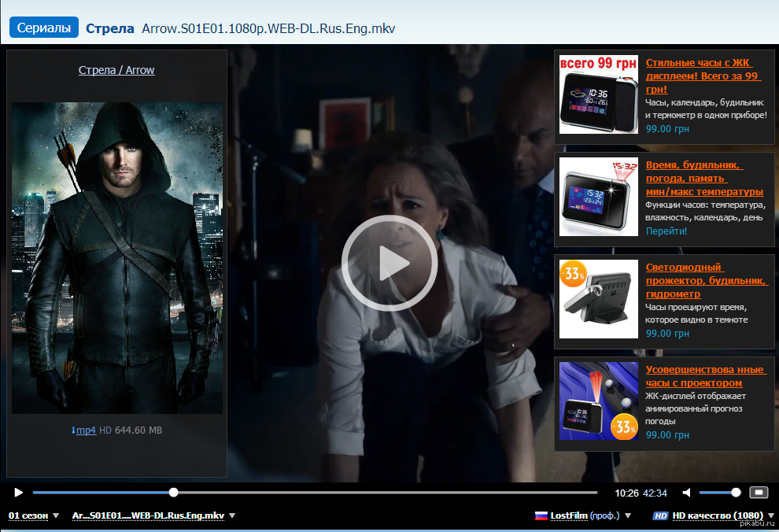The width and height of the screenshot is (779, 532).
Task: Click the Arrow poster thumbnail
Action: coord(116,258)
